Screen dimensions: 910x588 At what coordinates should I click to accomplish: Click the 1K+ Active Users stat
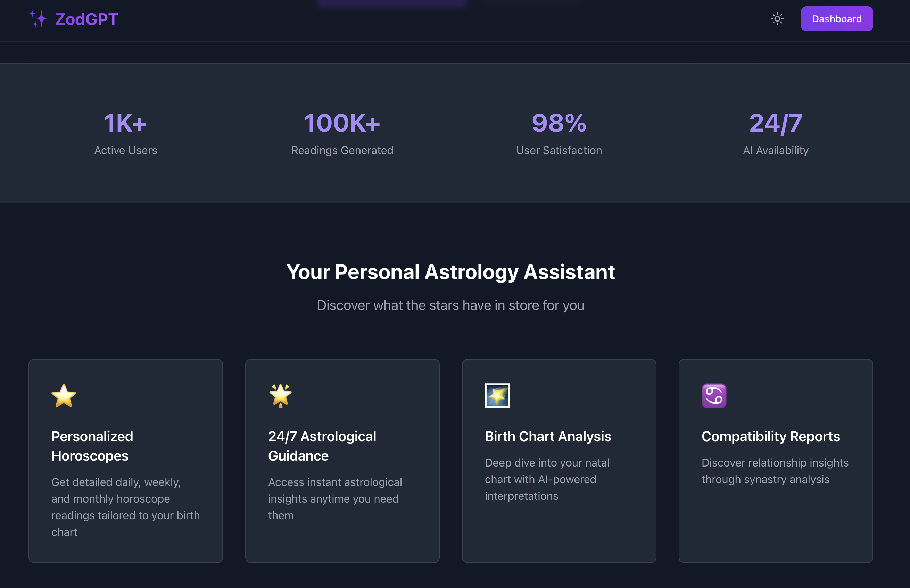click(126, 133)
